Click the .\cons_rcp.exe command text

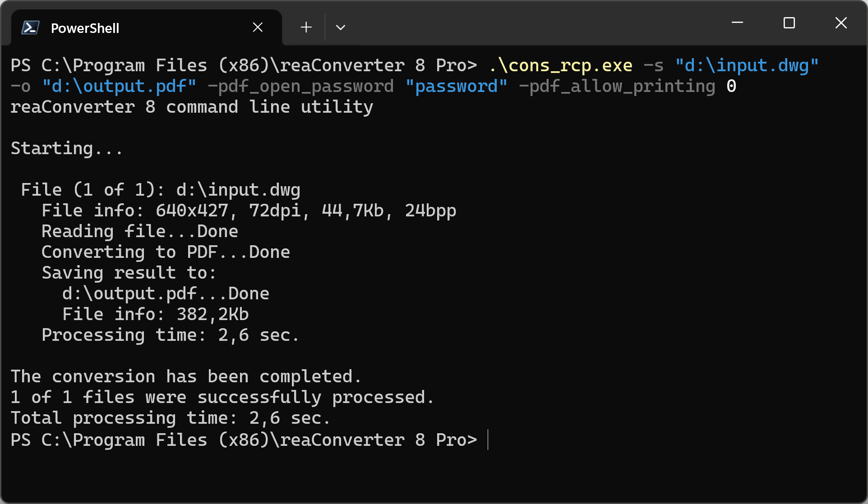pyautogui.click(x=560, y=65)
